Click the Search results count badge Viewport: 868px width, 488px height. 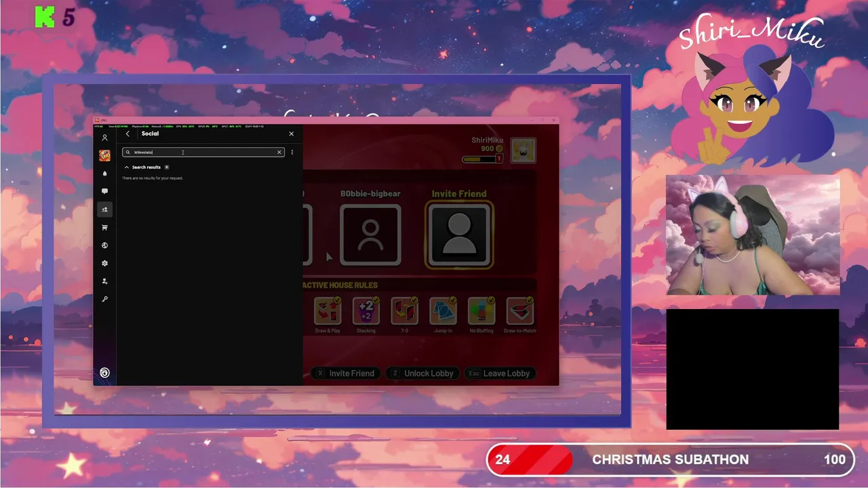167,167
